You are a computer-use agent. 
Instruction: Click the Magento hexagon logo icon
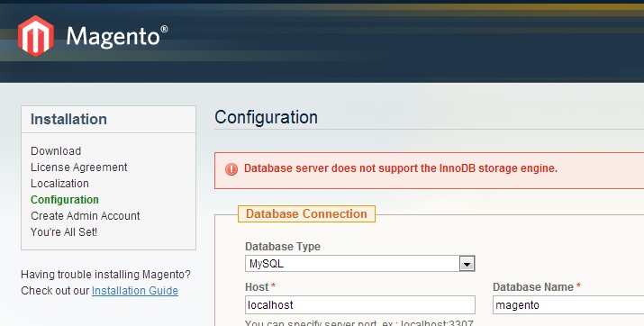pyautogui.click(x=36, y=36)
